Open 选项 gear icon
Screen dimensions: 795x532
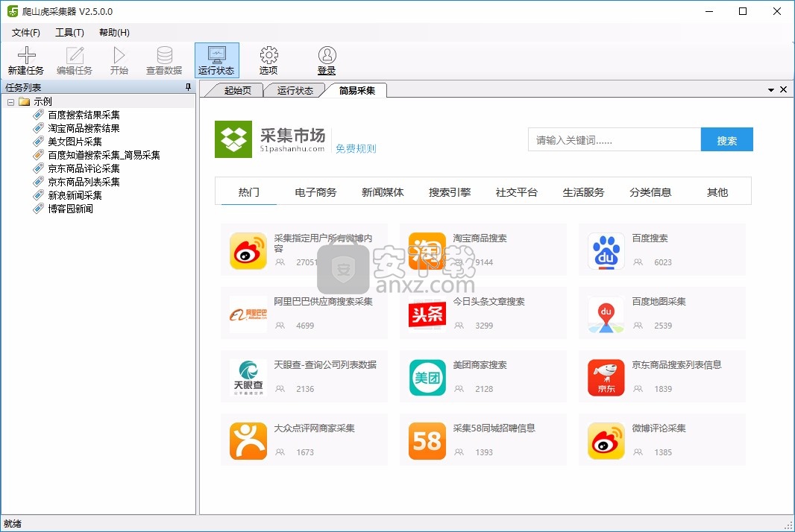[268, 54]
